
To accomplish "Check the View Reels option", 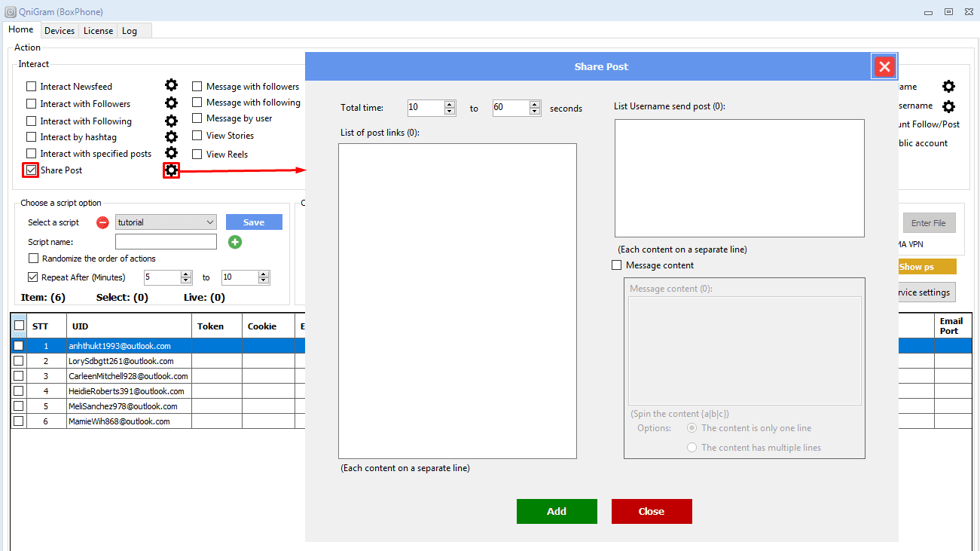I will [197, 155].
